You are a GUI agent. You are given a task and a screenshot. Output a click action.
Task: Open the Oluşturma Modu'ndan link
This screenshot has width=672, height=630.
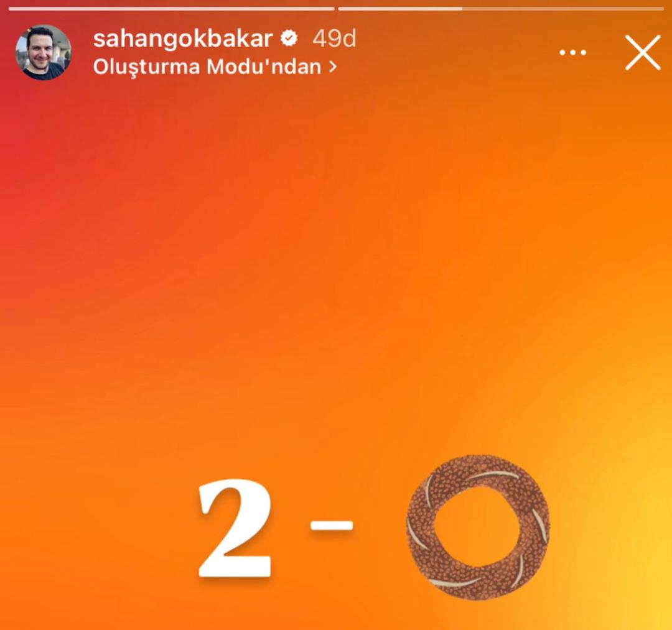tap(215, 67)
